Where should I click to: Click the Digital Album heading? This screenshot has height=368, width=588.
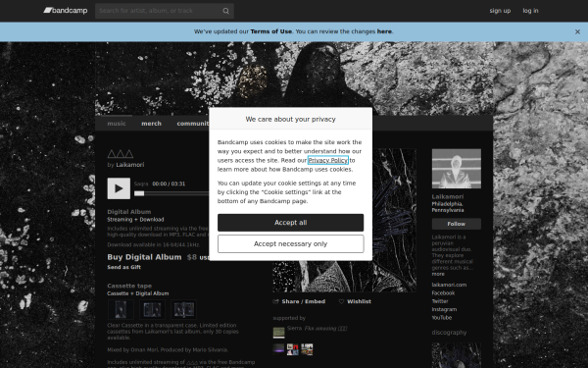coord(129,212)
